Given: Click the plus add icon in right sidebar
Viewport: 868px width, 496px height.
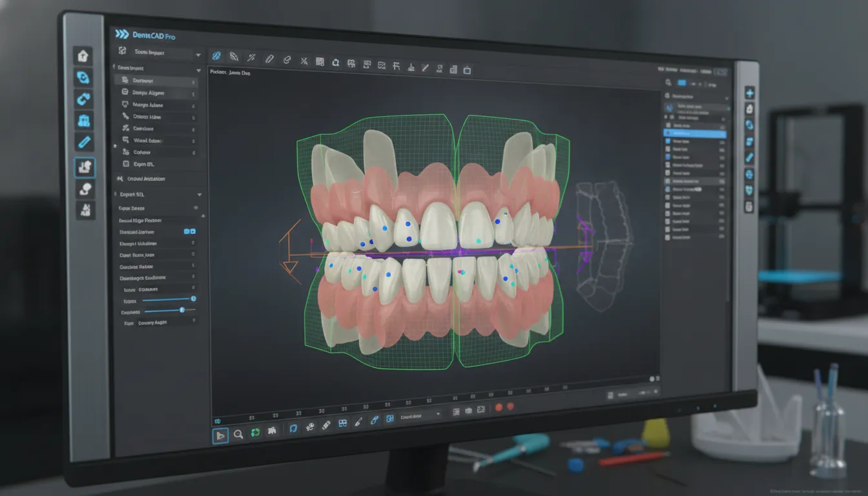Looking at the screenshot, I should [x=749, y=93].
